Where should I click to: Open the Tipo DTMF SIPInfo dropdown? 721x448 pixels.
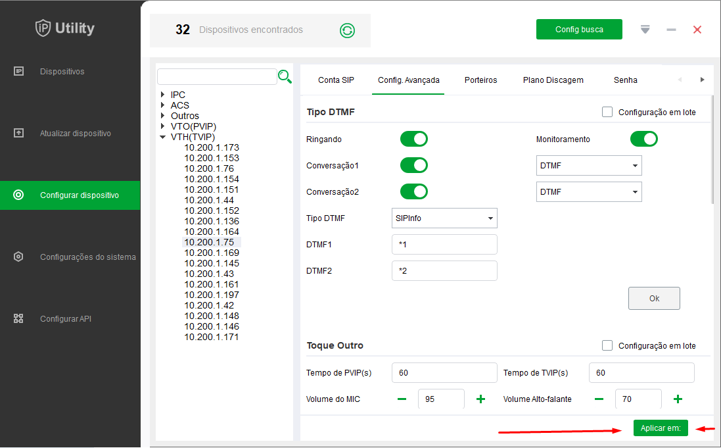click(x=444, y=218)
